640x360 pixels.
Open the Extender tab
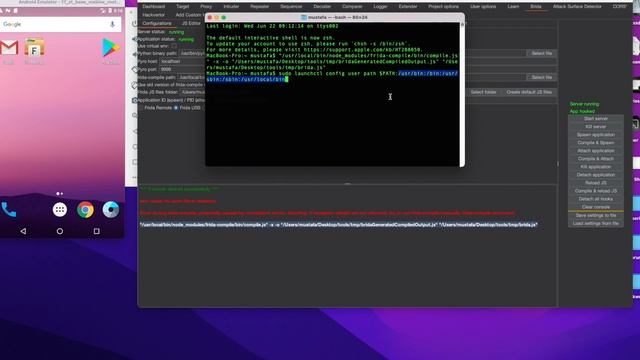coord(408,7)
